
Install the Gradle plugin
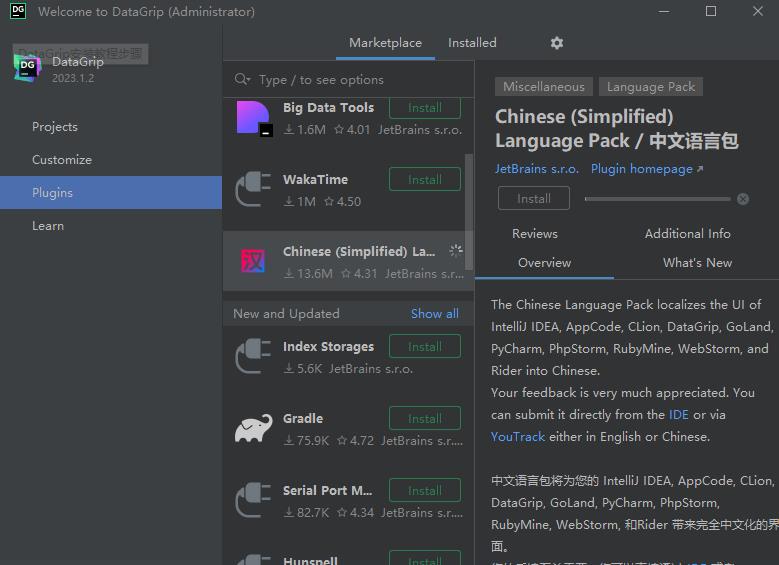pyautogui.click(x=425, y=418)
